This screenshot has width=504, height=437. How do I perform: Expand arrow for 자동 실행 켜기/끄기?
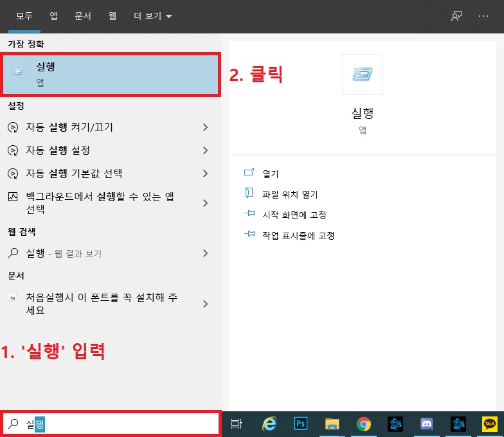(206, 127)
